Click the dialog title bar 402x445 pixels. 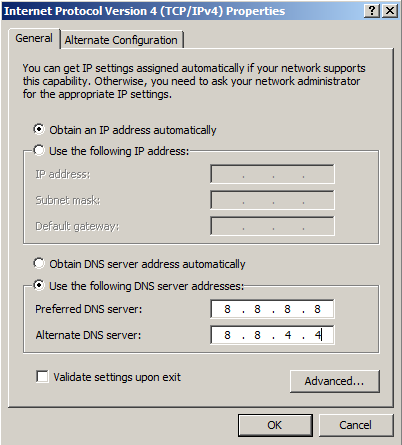tap(182, 11)
